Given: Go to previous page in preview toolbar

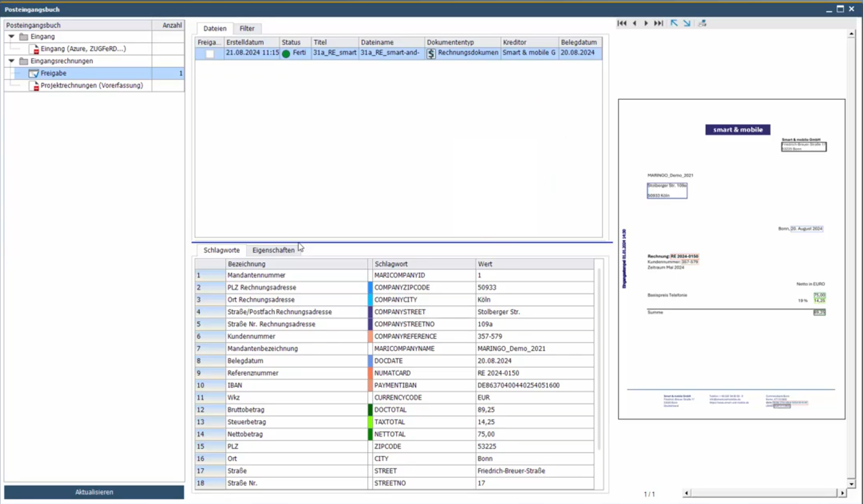Looking at the screenshot, I should point(634,23).
